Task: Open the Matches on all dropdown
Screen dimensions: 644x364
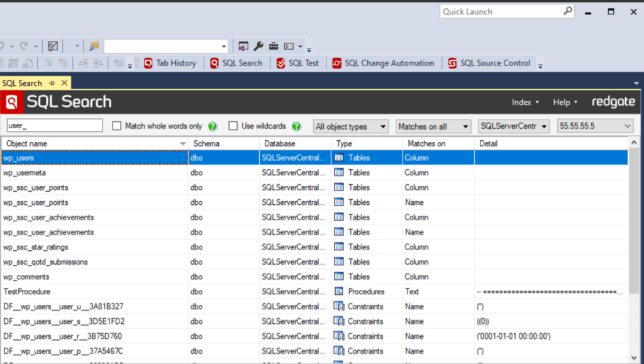Action: pos(433,126)
